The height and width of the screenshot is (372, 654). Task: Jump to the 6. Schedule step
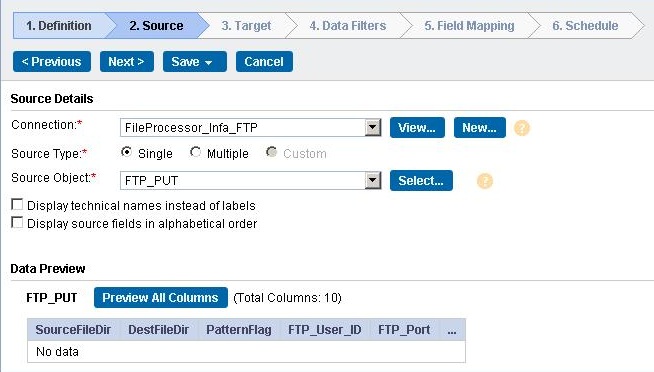click(585, 25)
